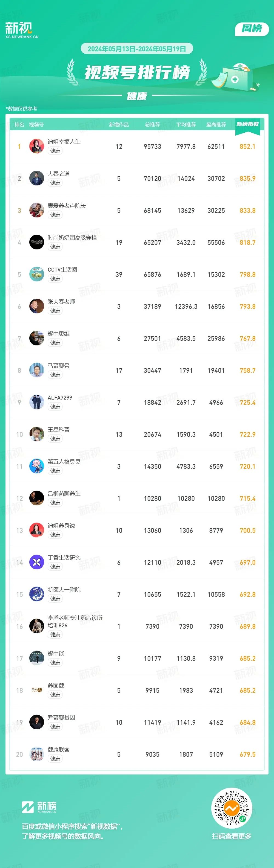Open the avatar of 大春之道

click(x=37, y=178)
